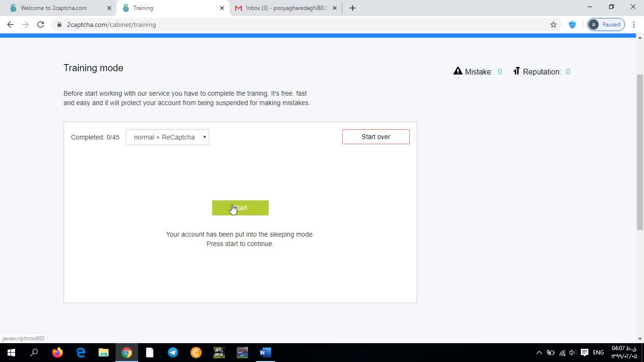This screenshot has height=362, width=644.
Task: Click the battery power tray icon
Action: [551, 353]
